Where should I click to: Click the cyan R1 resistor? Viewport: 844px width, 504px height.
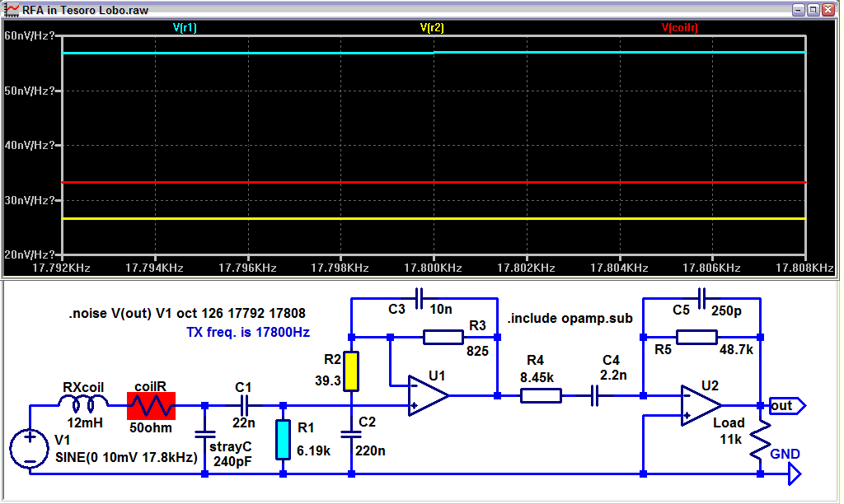(283, 439)
